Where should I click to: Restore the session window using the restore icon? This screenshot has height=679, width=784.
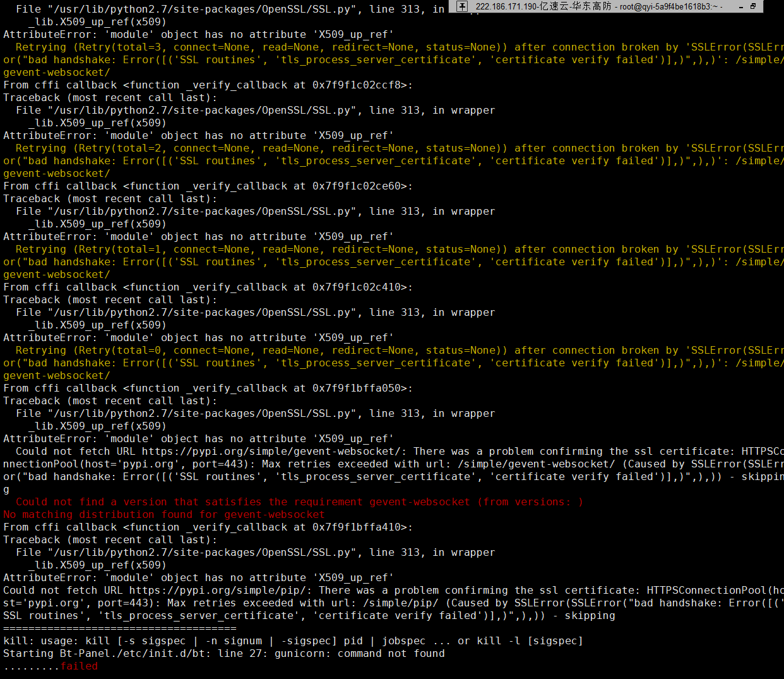pyautogui.click(x=753, y=6)
